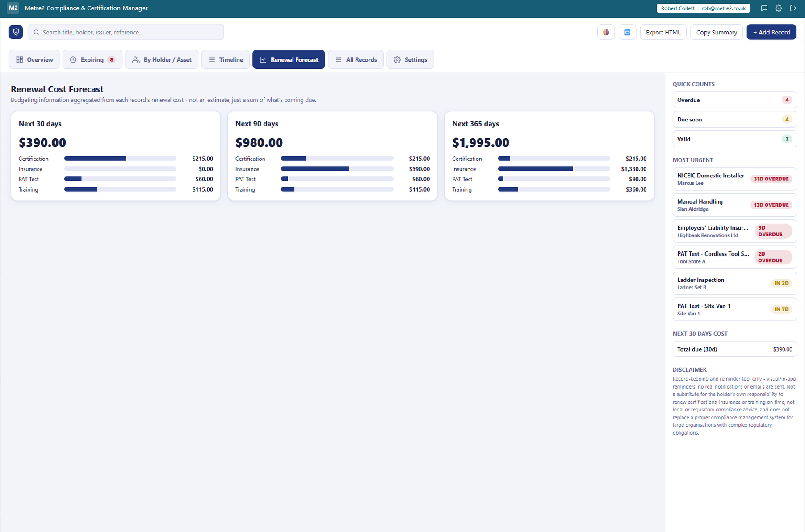
Task: Click the $1,995.00 Next 365 days total
Action: click(x=481, y=142)
